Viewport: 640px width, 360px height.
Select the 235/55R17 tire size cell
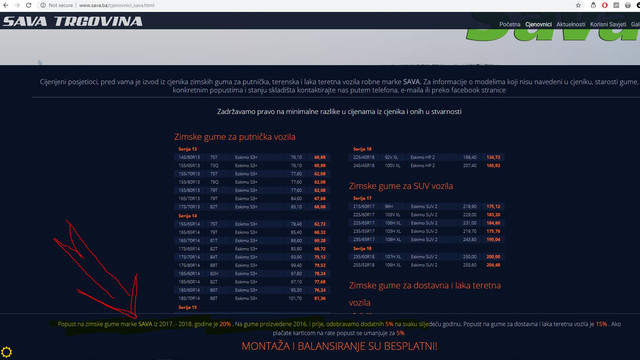[364, 231]
